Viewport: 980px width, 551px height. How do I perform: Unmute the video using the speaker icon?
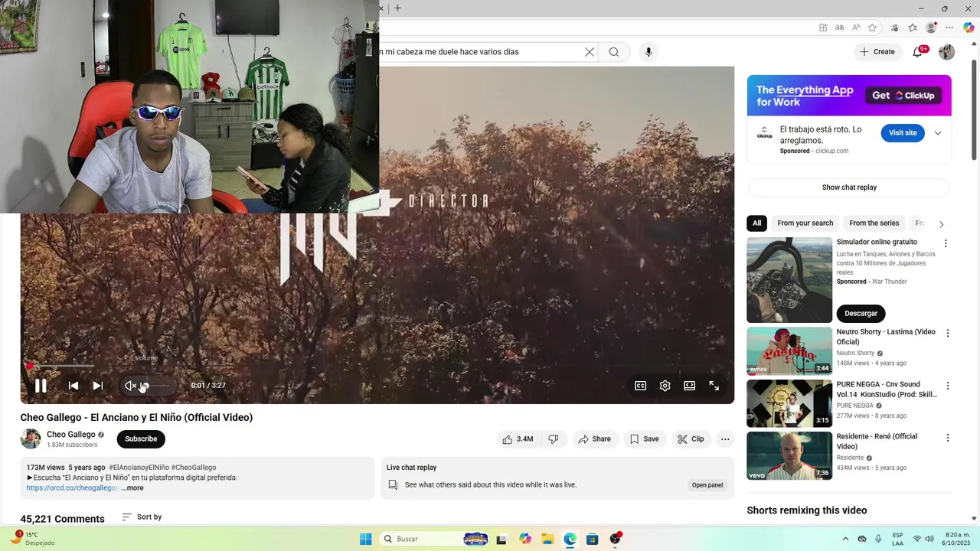point(130,386)
